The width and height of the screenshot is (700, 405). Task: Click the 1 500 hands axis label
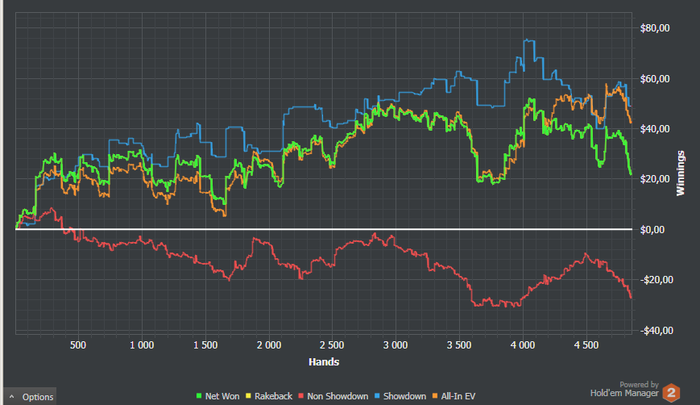pyautogui.click(x=205, y=345)
